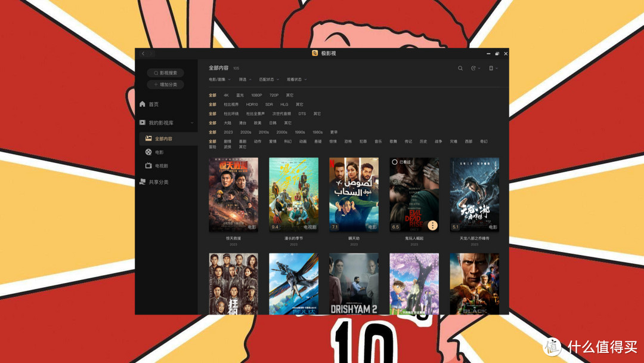Click the 影视搜索 search box
This screenshot has width=644, height=363.
coord(166,73)
